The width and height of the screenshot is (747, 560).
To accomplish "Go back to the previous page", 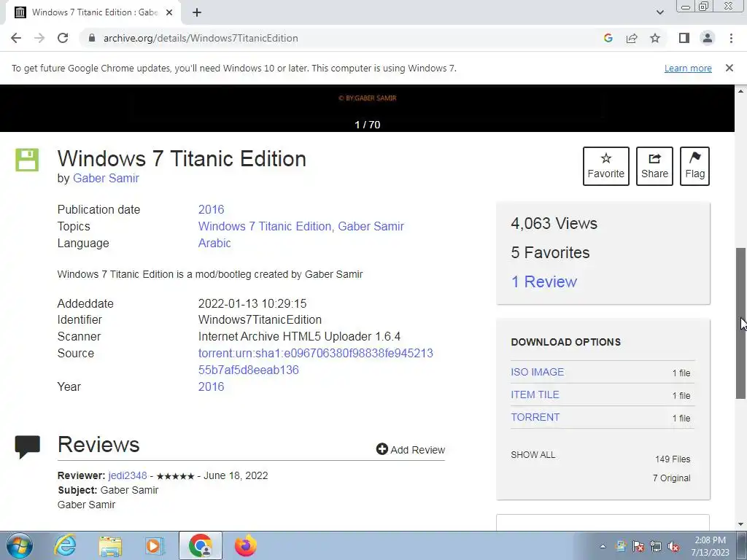I will pos(16,38).
